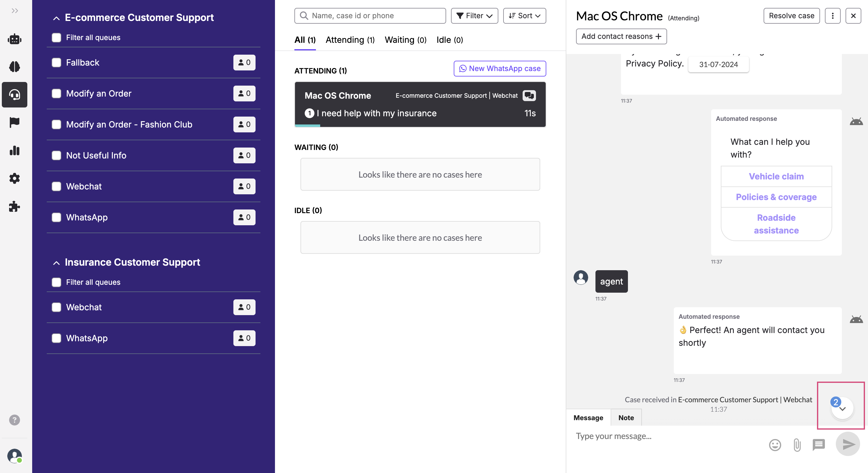The height and width of the screenshot is (473, 868).
Task: Collapse the E-commerce Customer Support section
Action: pos(56,18)
